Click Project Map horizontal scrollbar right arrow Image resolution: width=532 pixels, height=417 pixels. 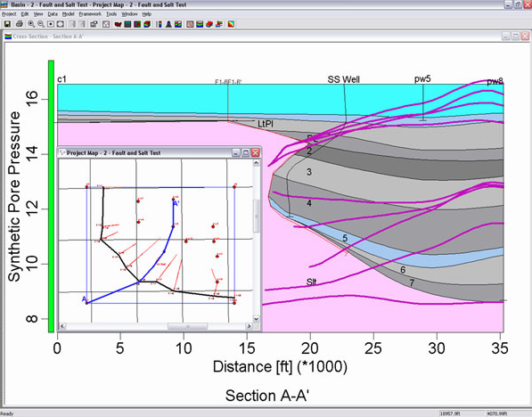[249, 326]
